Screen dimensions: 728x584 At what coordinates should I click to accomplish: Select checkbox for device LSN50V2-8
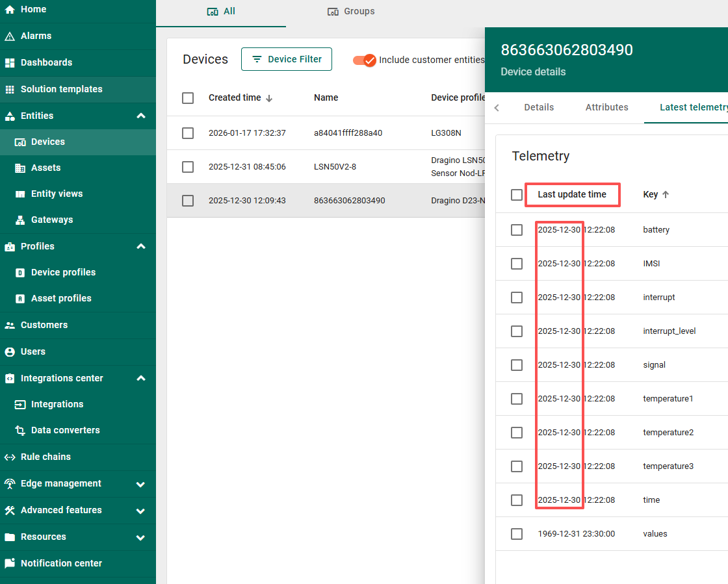(188, 167)
